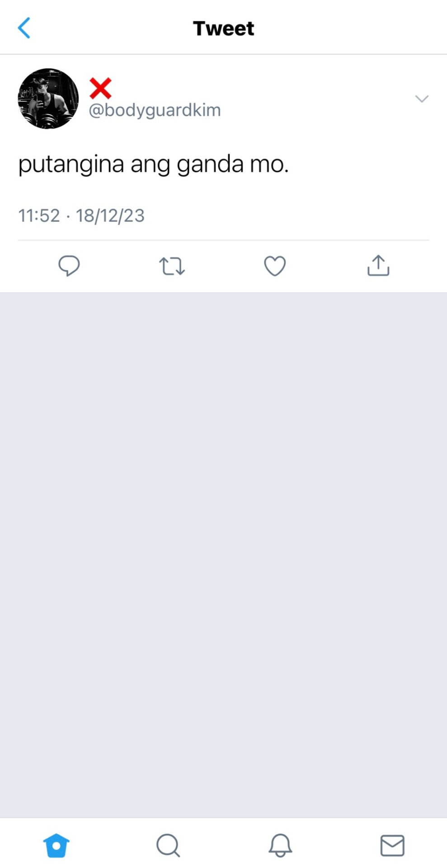The height and width of the screenshot is (868, 447).
Task: Go back using the blue arrow
Action: (24, 28)
